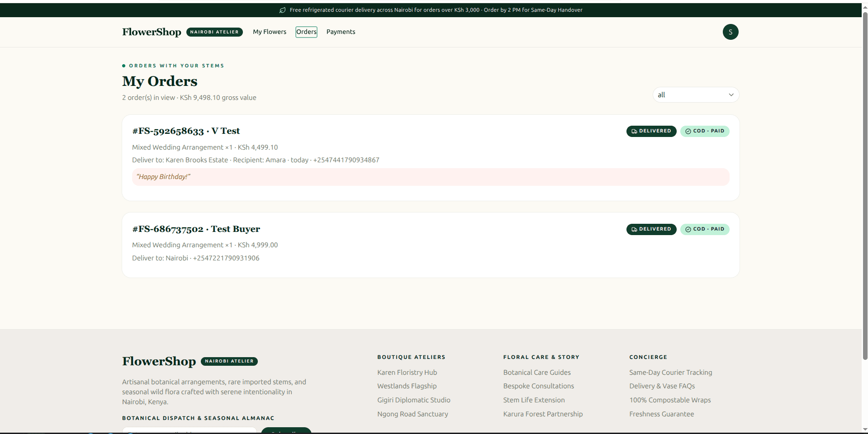Image resolution: width=868 pixels, height=434 pixels.
Task: Click the footer Nairobi Atelier badge
Action: point(229,361)
